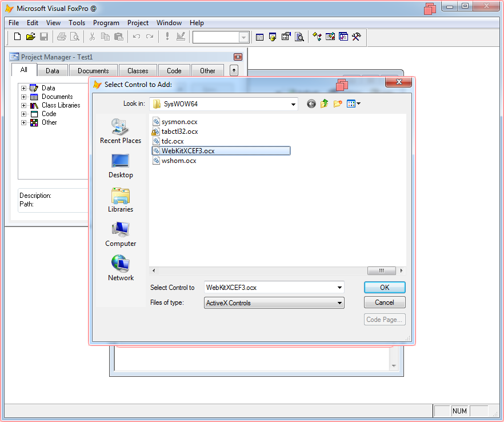Switch to the Other tab
Image resolution: width=504 pixels, height=422 pixels.
[207, 71]
